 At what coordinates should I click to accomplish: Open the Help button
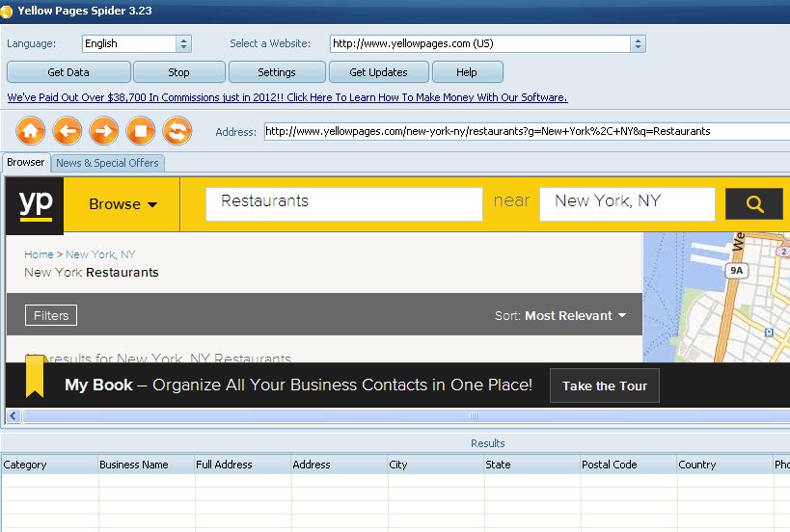(467, 72)
